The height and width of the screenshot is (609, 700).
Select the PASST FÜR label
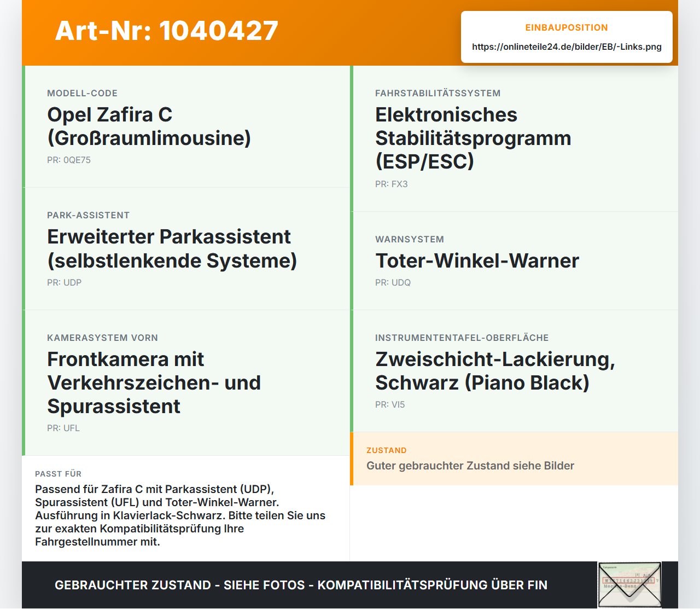(58, 474)
